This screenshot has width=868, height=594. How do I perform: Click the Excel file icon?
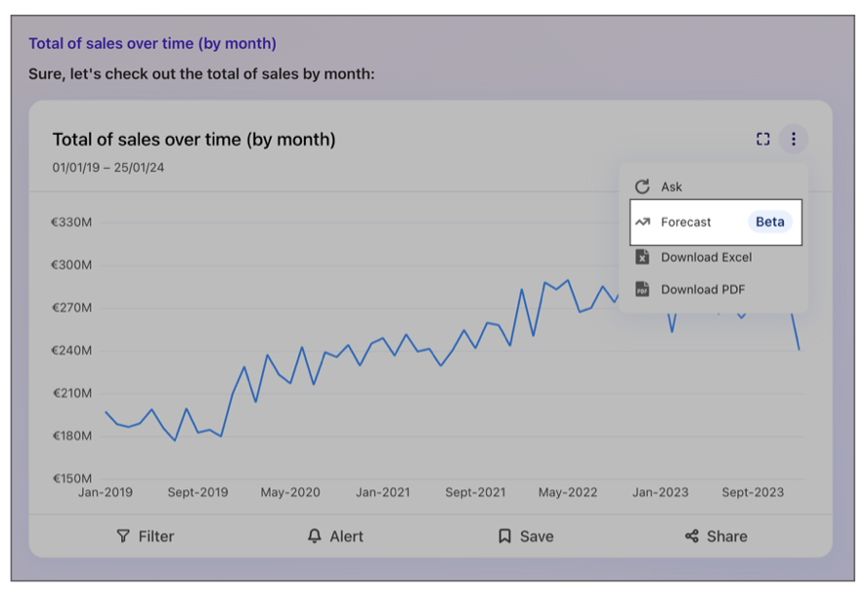[x=642, y=257]
